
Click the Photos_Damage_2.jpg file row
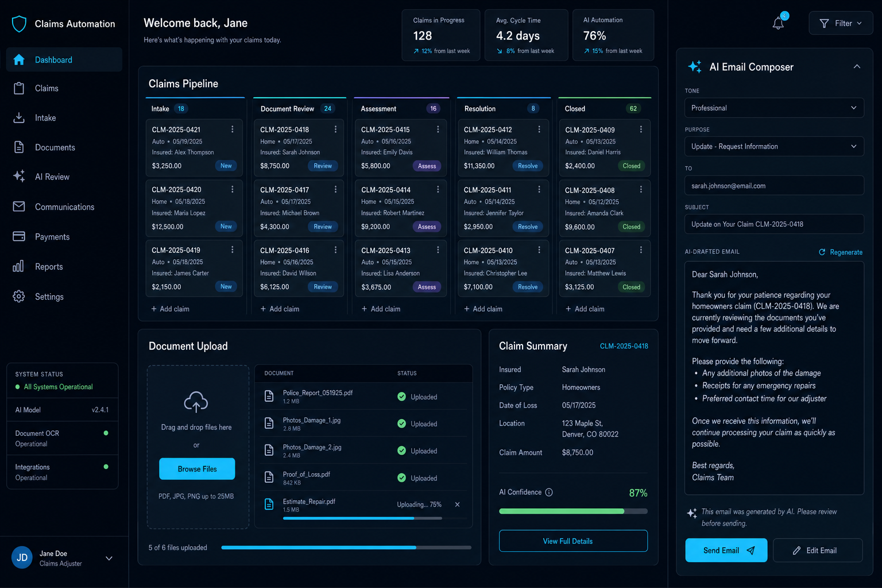pos(363,451)
